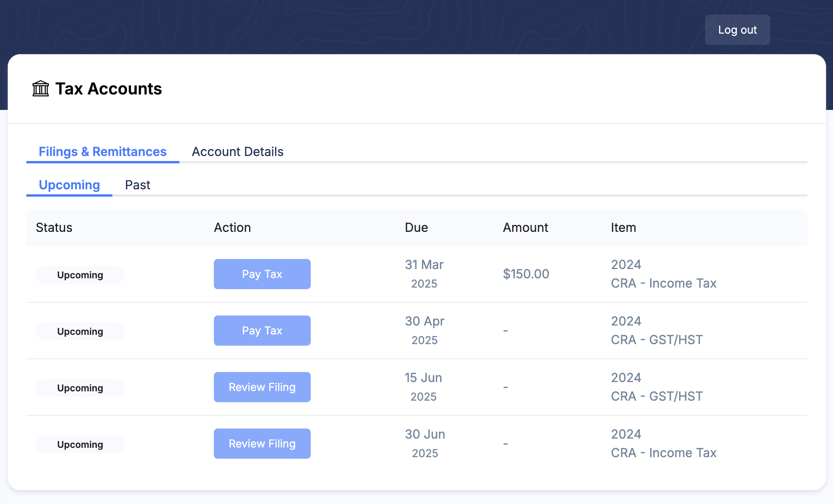Image resolution: width=833 pixels, height=504 pixels.
Task: Switch to the Past sub-tab
Action: (138, 185)
